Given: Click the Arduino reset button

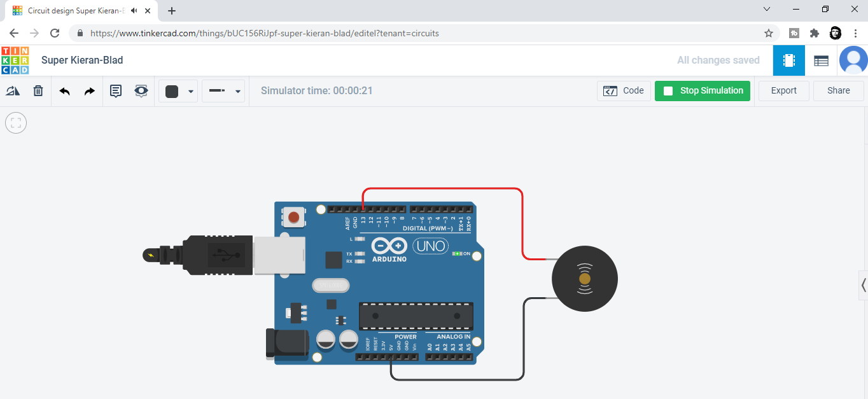Looking at the screenshot, I should [293, 218].
